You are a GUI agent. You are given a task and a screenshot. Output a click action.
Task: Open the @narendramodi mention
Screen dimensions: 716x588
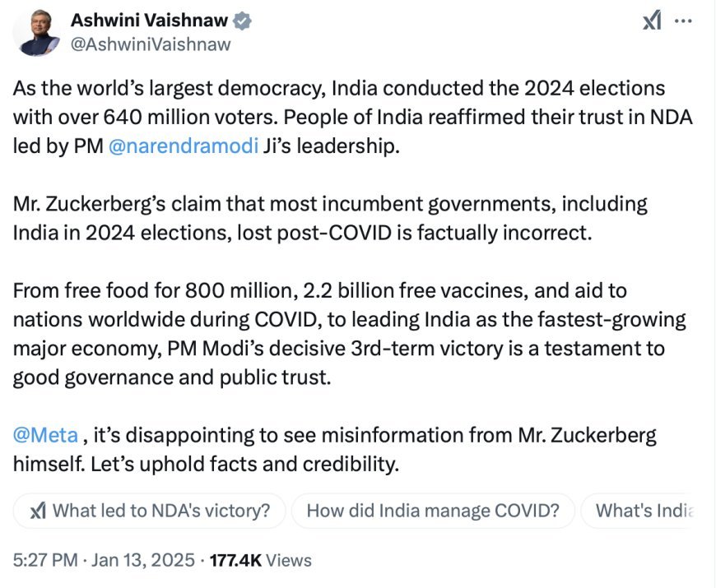184,146
